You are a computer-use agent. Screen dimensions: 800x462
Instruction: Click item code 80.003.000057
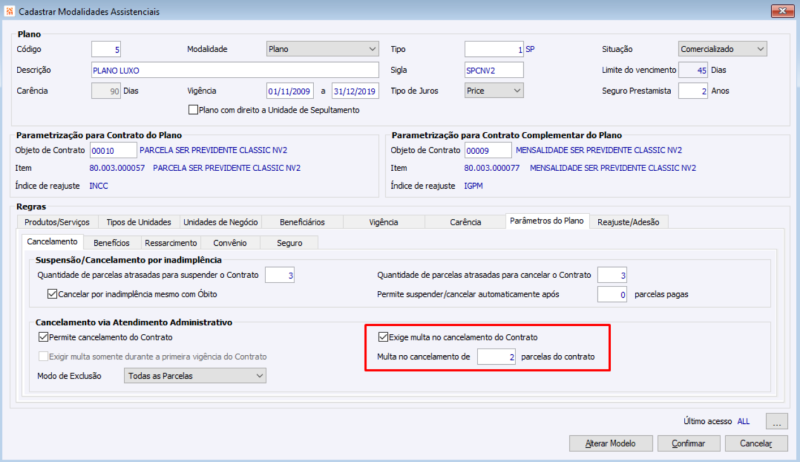(117, 168)
